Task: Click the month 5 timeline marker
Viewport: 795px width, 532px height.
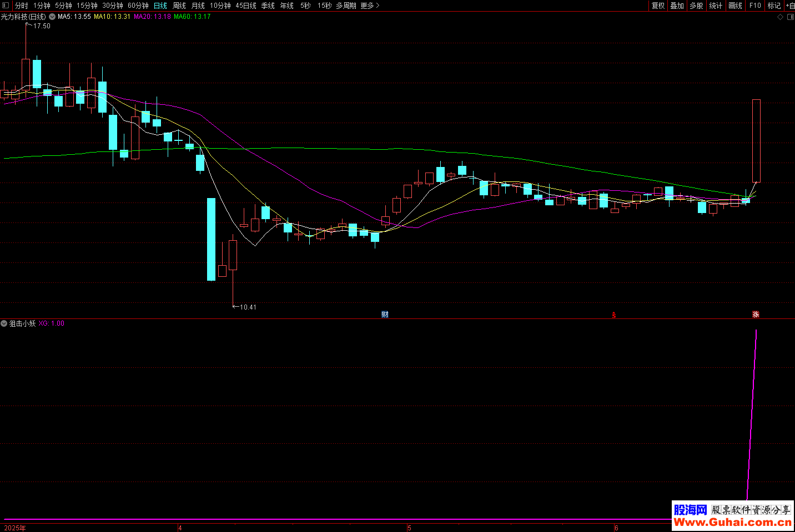Action: pyautogui.click(x=409, y=528)
